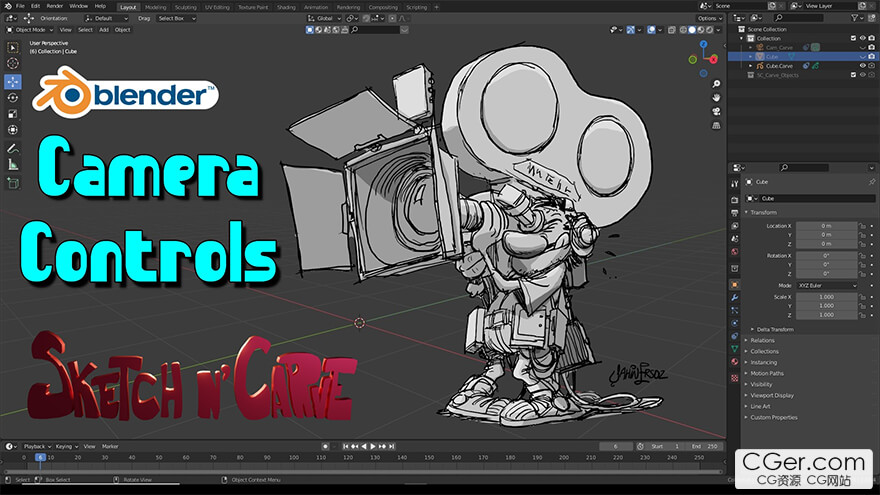Open the Render menu
Viewport: 880px width, 495px height.
tap(54, 6)
